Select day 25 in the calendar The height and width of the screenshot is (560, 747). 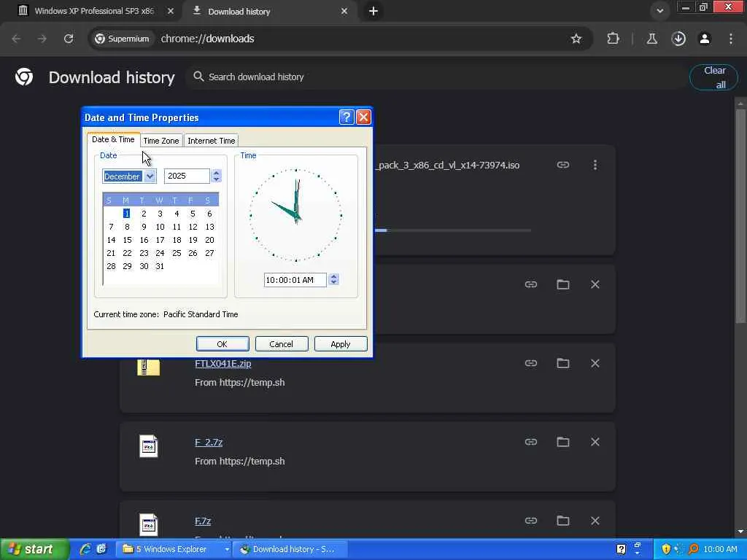(177, 253)
